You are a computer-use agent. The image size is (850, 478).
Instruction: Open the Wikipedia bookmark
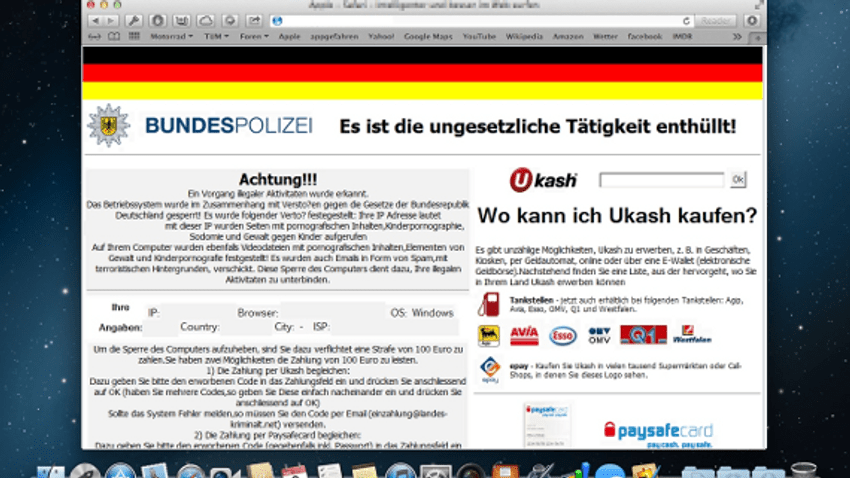pos(524,36)
